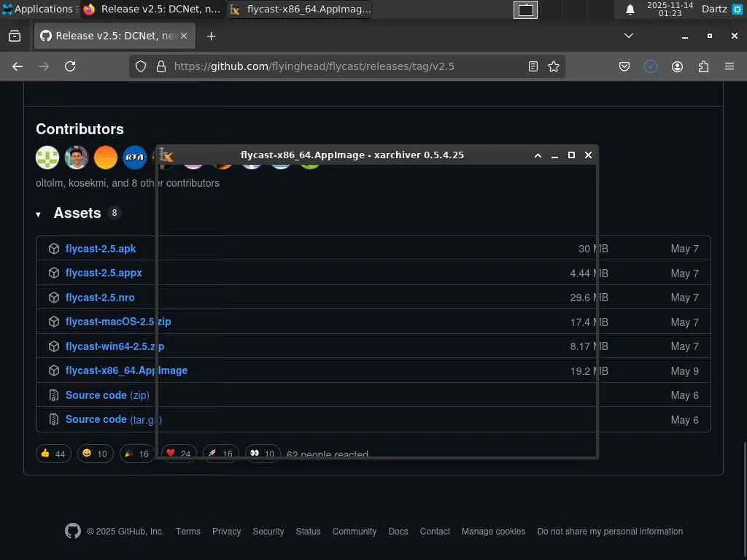This screenshot has height=560, width=747.
Task: Open the Security footer link
Action: tap(268, 532)
